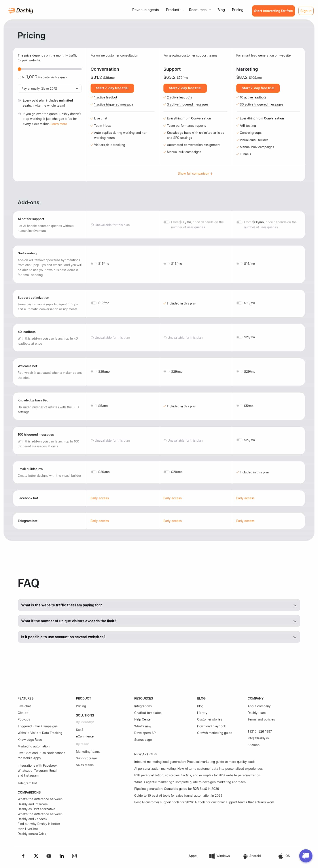
Task: Toggle AI bot for support on Support plan
Action: 166,222
